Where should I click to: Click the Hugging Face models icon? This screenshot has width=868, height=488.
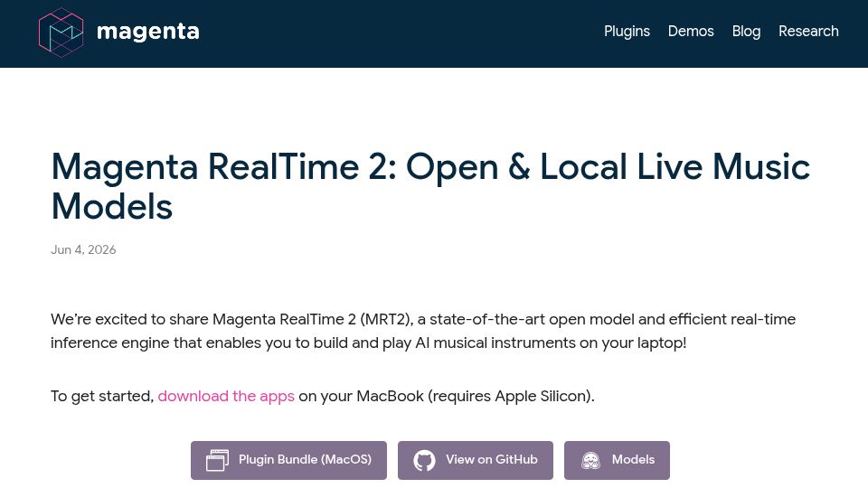pos(590,460)
